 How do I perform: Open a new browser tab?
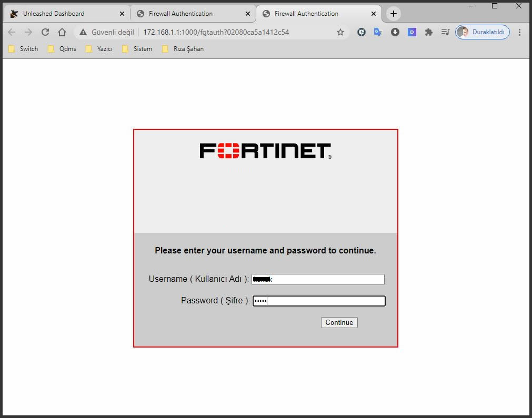click(393, 14)
